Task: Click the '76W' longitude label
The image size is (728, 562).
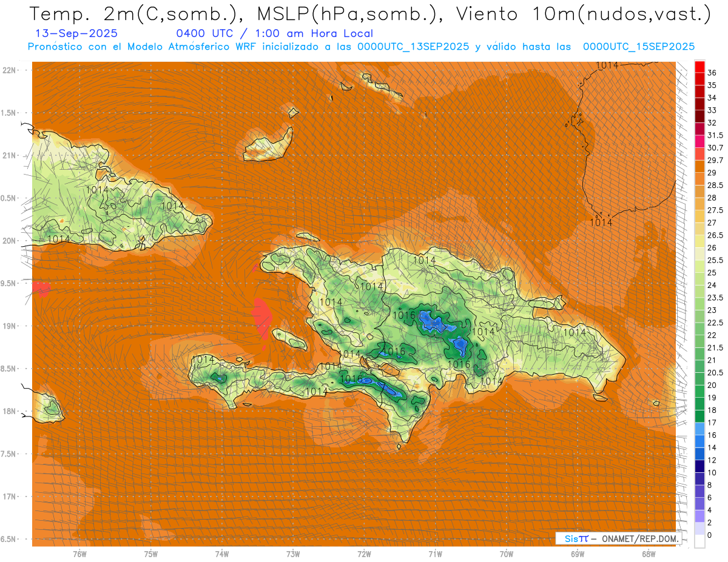Action: click(x=79, y=554)
